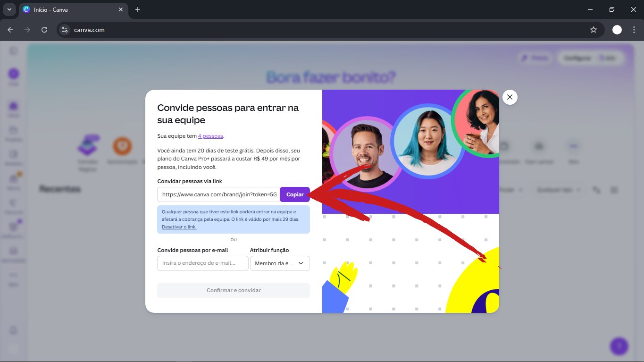Expand the 'Atribuir função' role dropdown
Image resolution: width=644 pixels, height=362 pixels.
click(280, 263)
